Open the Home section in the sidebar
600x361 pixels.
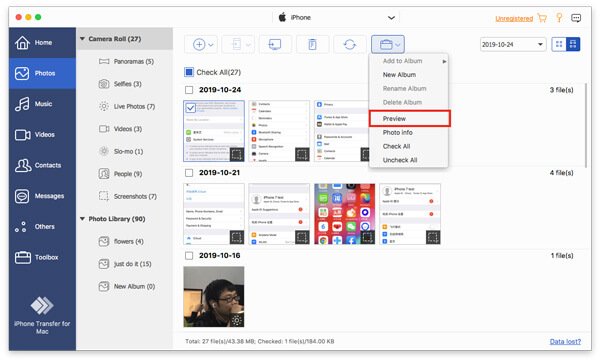pyautogui.click(x=42, y=42)
